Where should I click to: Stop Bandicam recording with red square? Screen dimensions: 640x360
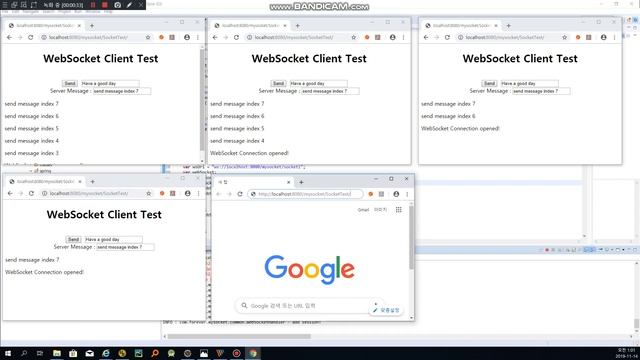pyautogui.click(x=104, y=5)
